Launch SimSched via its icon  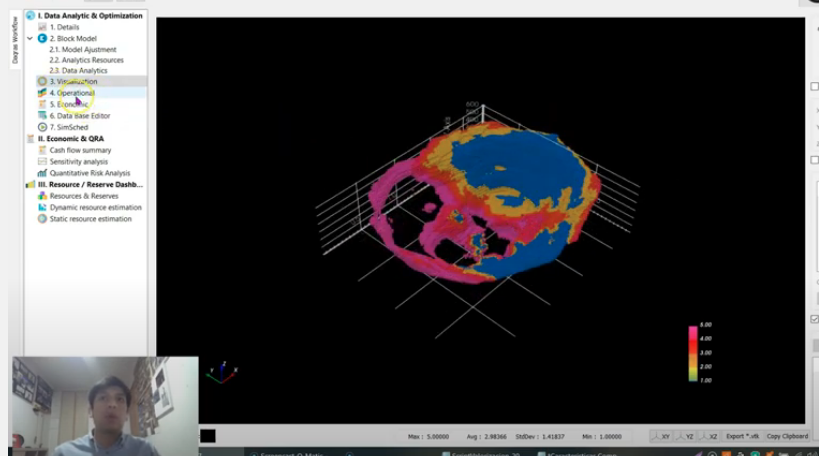tap(42, 127)
